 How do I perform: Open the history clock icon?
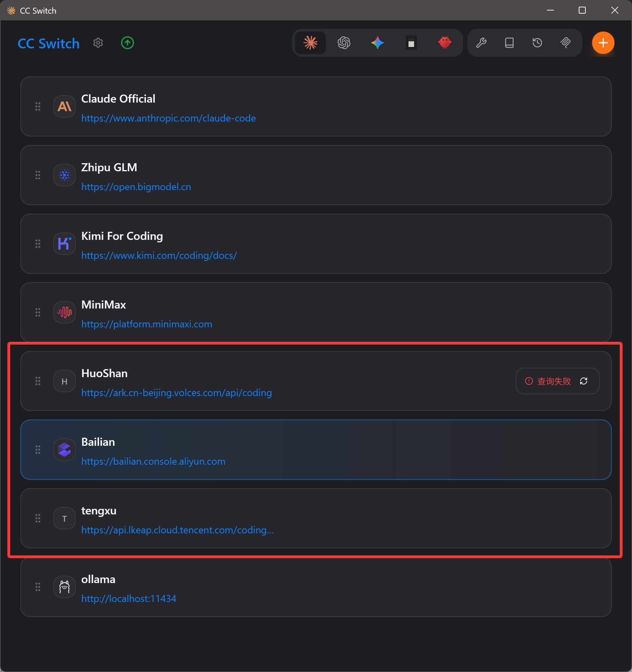537,43
